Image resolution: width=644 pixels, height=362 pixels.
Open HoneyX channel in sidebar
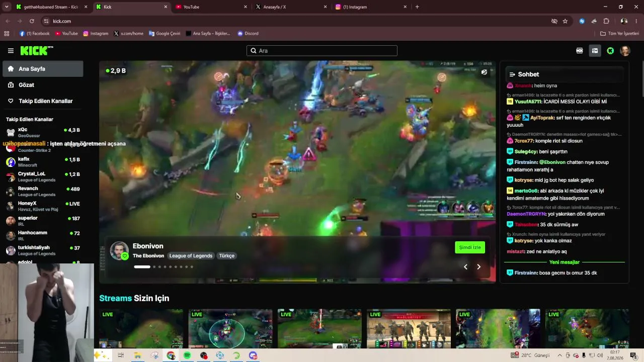click(x=43, y=206)
